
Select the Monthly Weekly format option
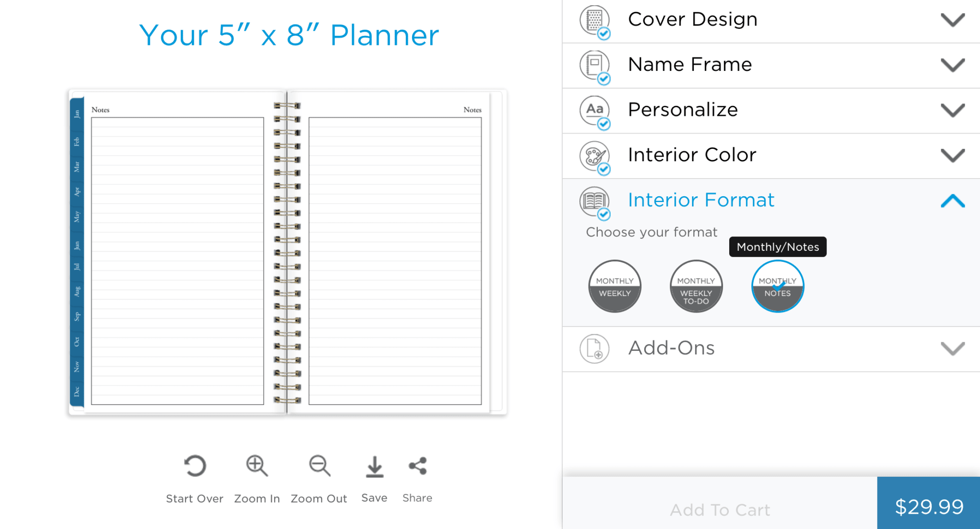[614, 286]
